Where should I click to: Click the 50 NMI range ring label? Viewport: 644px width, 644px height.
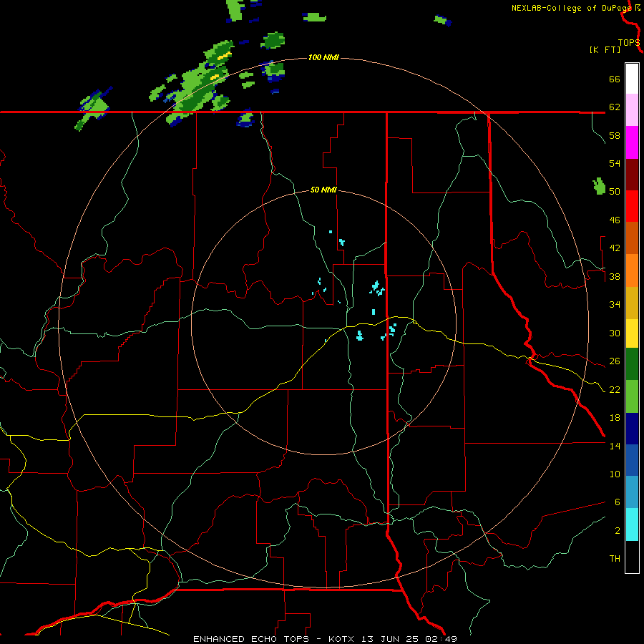point(323,190)
